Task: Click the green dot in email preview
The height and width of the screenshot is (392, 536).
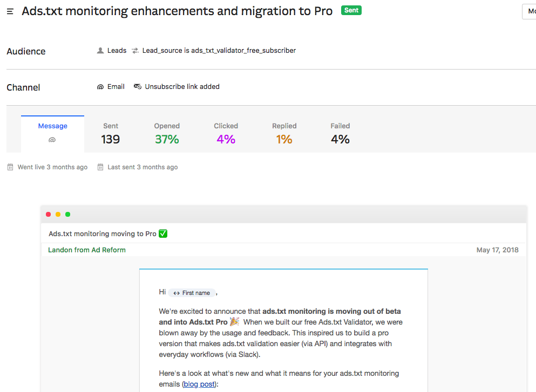Action: pos(68,215)
